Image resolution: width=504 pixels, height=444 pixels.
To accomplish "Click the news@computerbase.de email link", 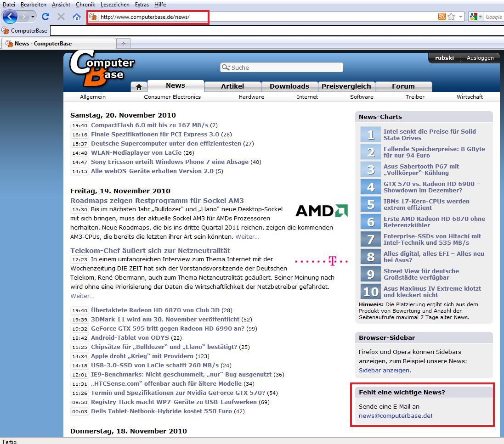I will pos(395,416).
